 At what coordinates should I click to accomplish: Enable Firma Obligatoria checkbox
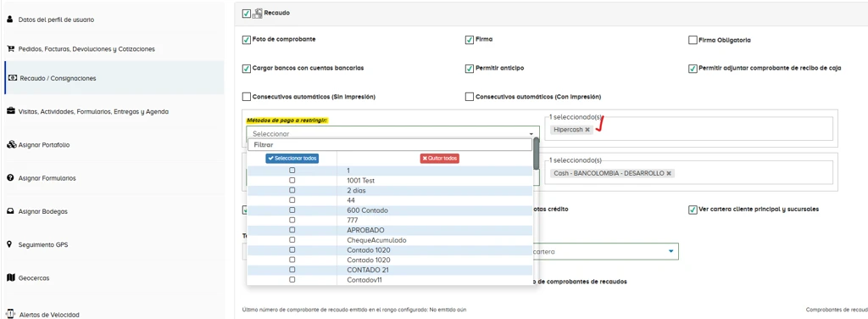tap(693, 40)
